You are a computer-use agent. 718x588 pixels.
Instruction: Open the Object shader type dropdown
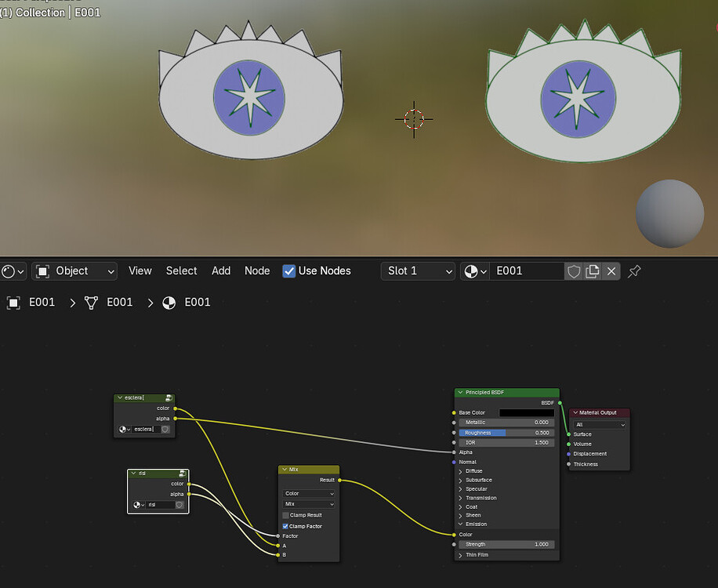tap(74, 271)
